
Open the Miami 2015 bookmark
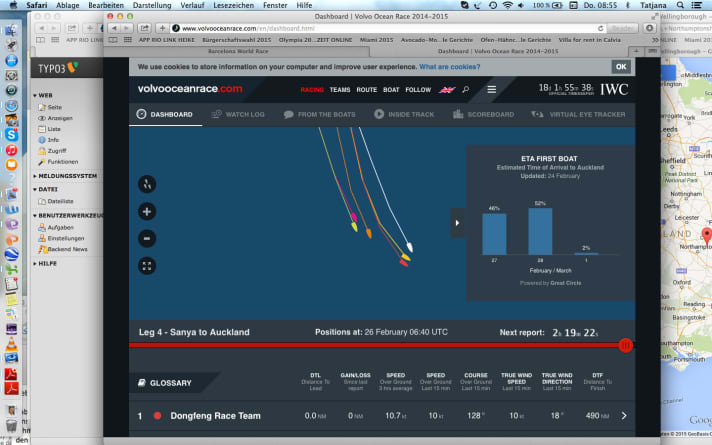coord(376,40)
